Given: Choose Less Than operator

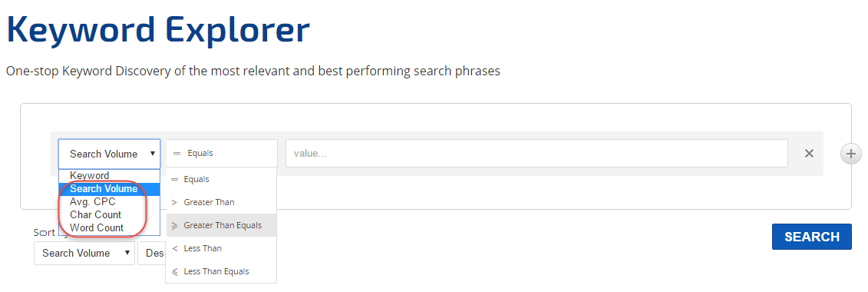Looking at the screenshot, I should click(222, 248).
